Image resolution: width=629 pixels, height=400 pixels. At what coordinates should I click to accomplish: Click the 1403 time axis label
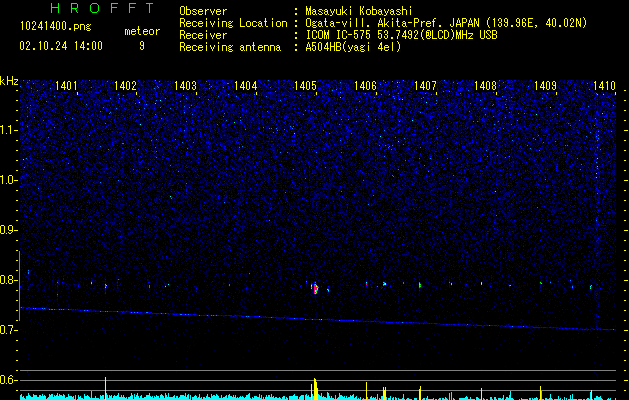185,86
